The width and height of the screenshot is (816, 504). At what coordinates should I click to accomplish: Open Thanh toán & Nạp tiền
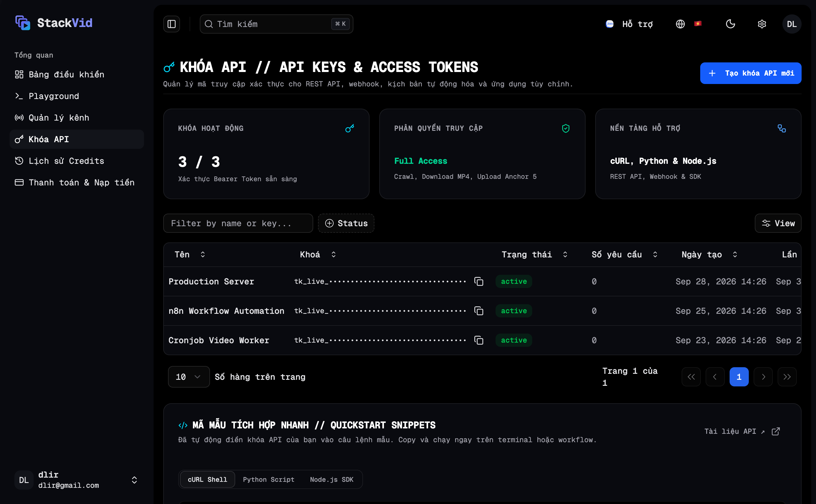[77, 182]
